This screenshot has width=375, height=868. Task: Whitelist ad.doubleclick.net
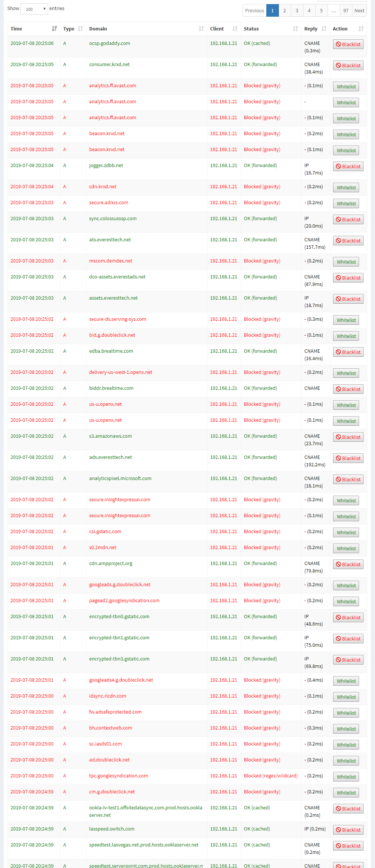tap(346, 761)
